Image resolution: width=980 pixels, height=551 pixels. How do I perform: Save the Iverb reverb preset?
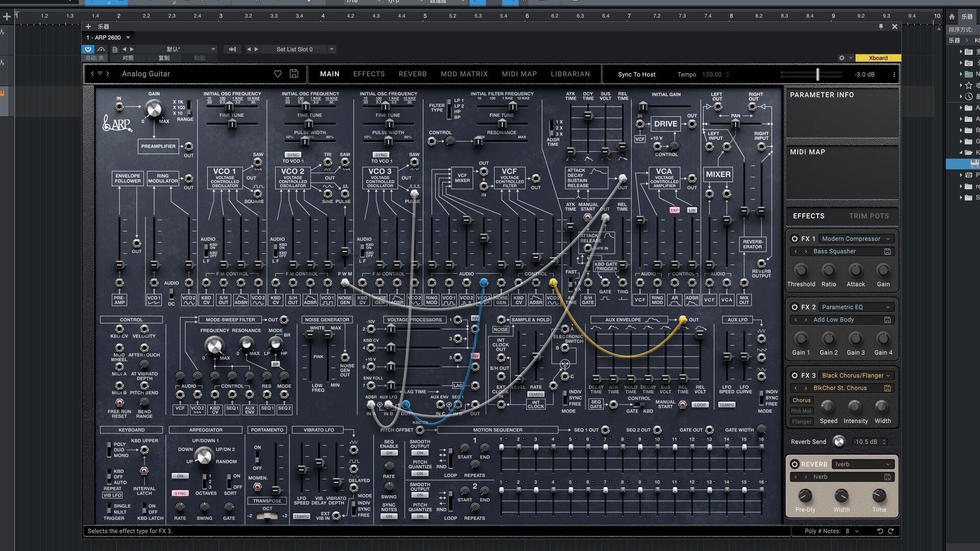point(888,477)
